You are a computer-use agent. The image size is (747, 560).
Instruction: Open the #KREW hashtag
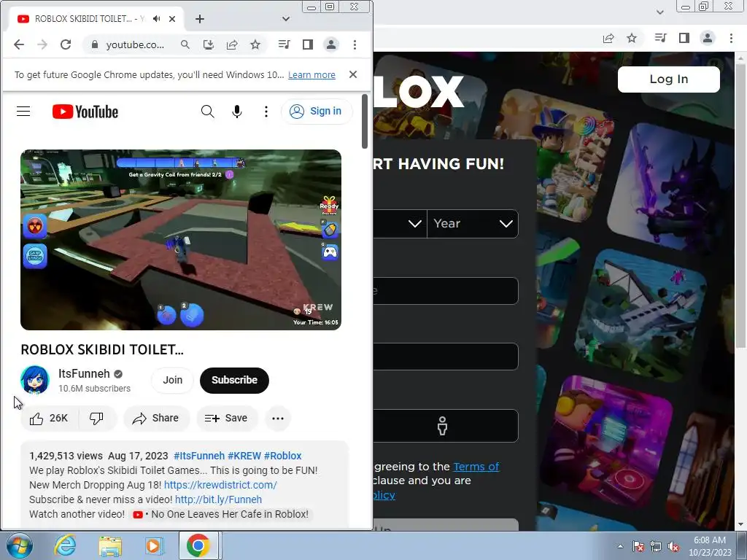pos(244,456)
